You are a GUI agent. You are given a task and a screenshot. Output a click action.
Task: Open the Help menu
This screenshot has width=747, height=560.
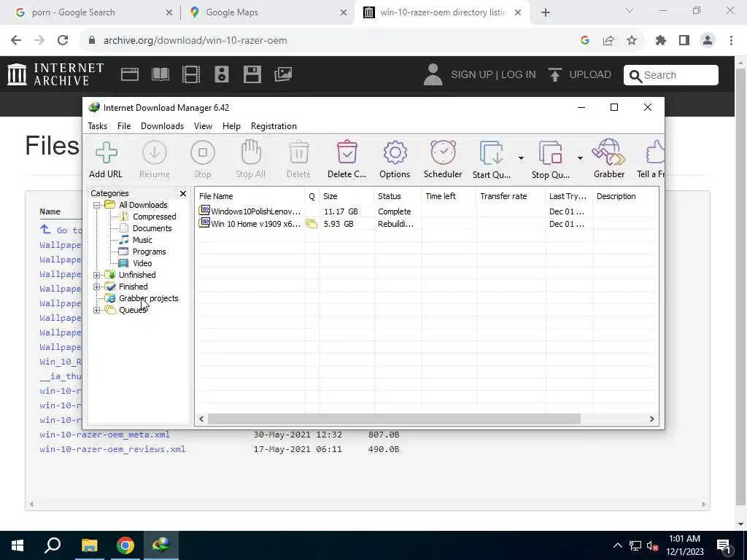(x=231, y=126)
